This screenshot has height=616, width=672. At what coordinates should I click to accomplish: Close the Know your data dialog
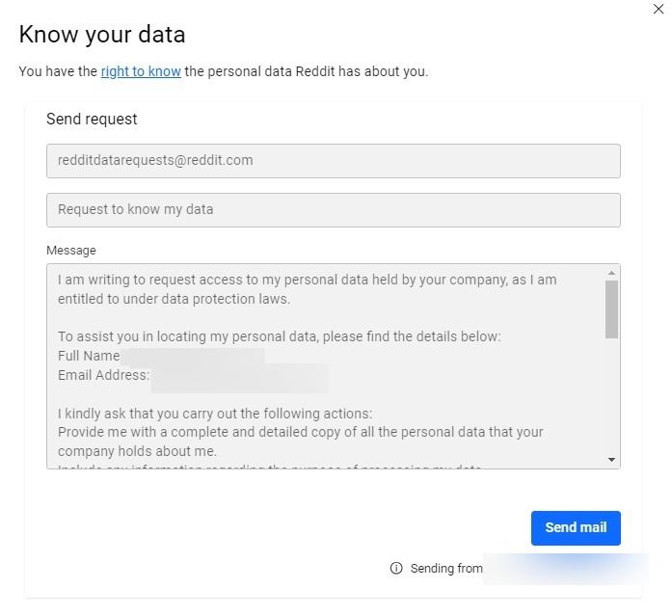point(659,9)
